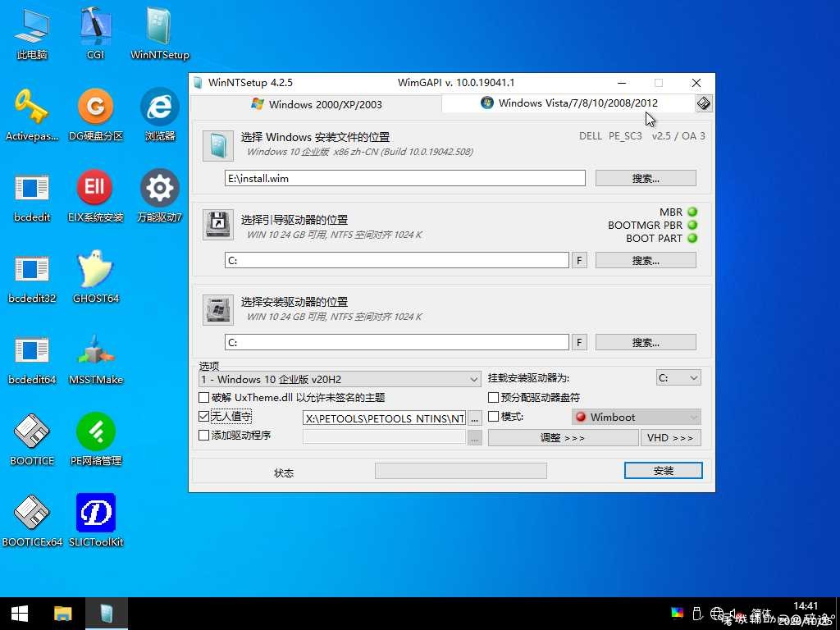Open the 万能驱动7 gear icon

pos(160,196)
